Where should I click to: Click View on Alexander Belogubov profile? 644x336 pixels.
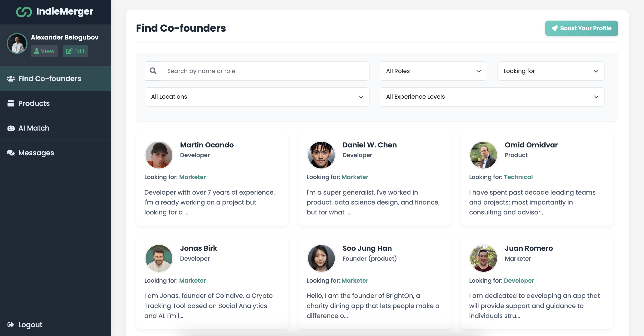[x=44, y=51]
